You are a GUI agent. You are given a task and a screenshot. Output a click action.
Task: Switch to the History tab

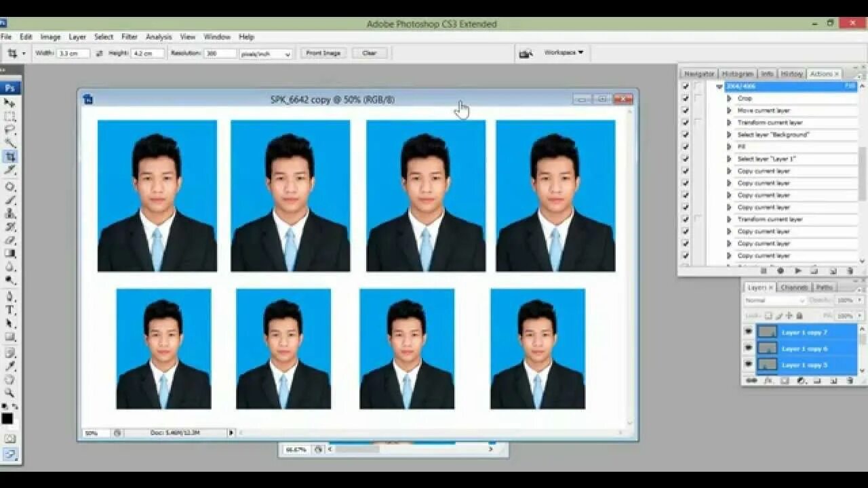coord(791,73)
